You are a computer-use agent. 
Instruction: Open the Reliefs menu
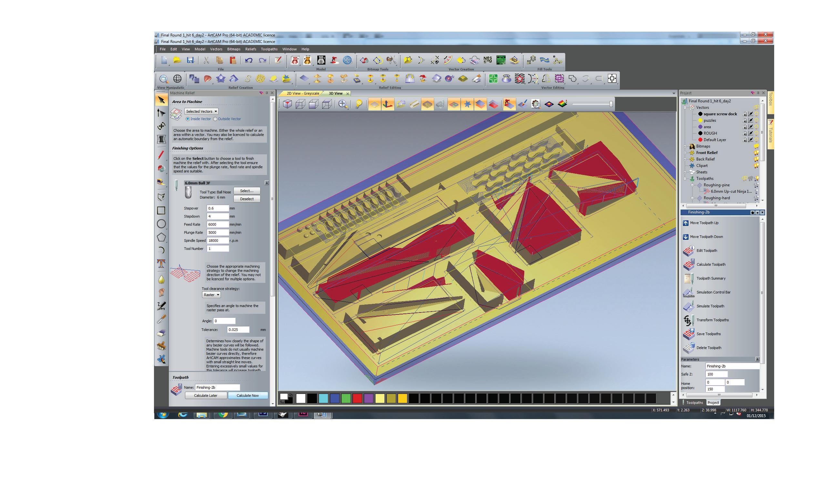click(251, 49)
